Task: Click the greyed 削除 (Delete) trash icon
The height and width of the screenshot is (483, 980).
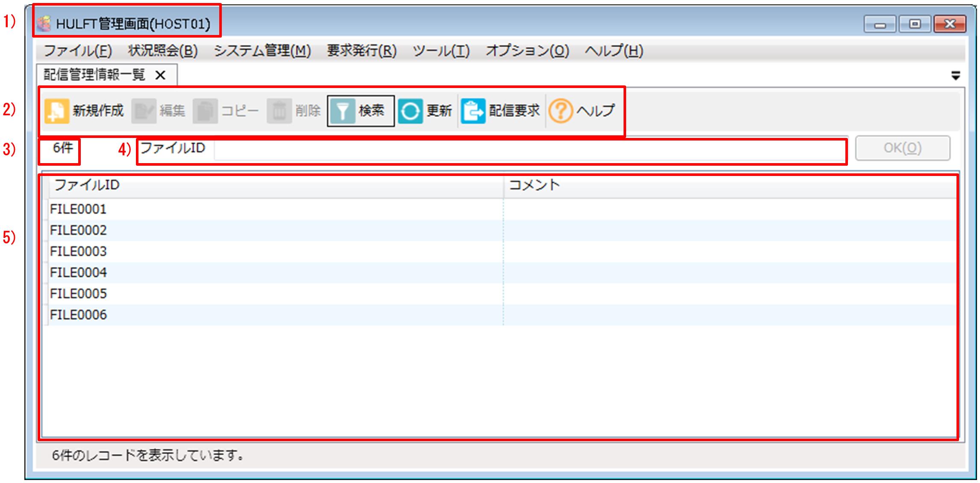Action: [279, 111]
